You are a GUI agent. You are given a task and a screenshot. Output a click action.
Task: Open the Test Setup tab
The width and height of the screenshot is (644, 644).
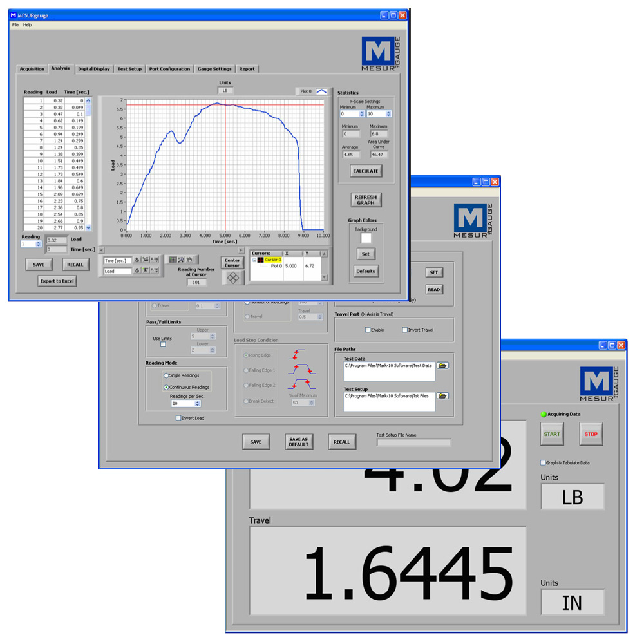pos(129,69)
